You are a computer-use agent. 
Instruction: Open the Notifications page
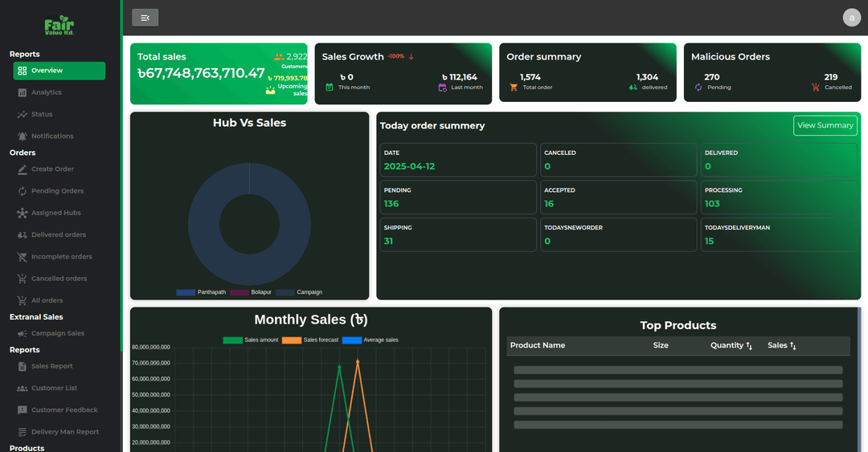coord(59,136)
